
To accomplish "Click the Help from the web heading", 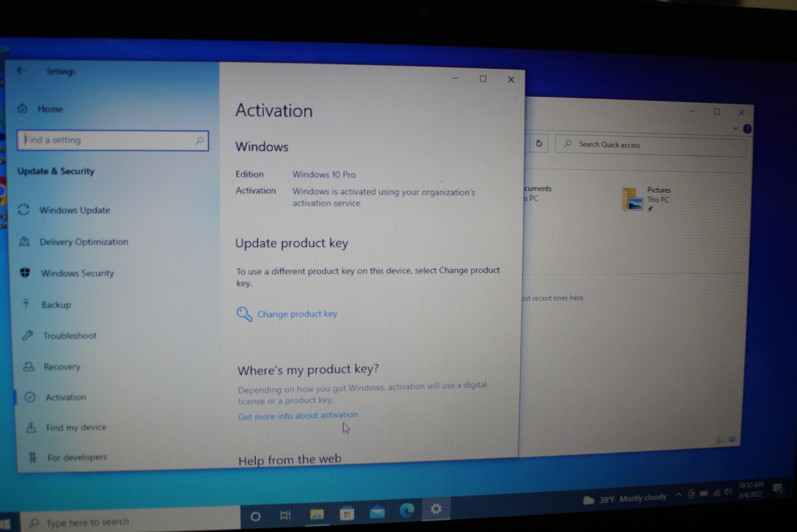I will coord(289,459).
